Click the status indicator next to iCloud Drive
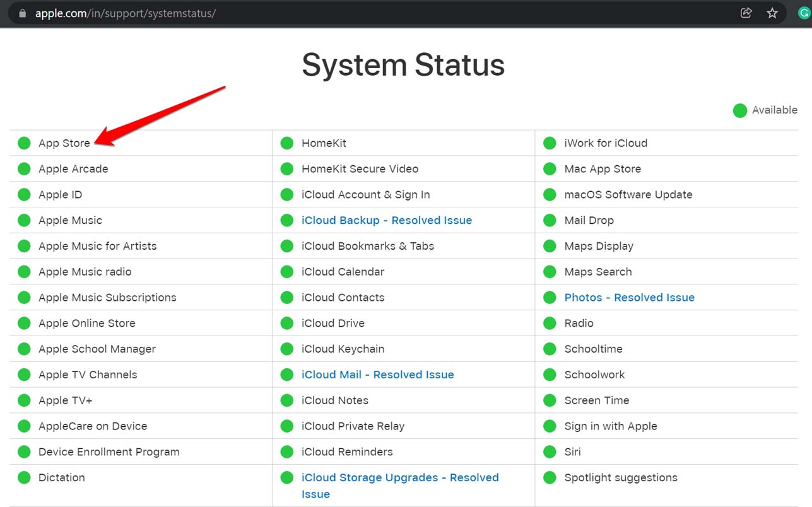Image resolution: width=812 pixels, height=507 pixels. (x=286, y=323)
